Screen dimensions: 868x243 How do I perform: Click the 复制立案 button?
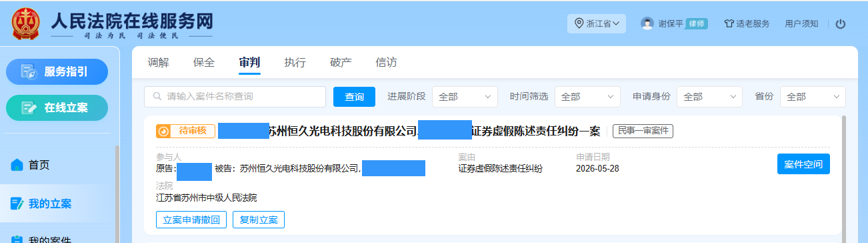(259, 220)
